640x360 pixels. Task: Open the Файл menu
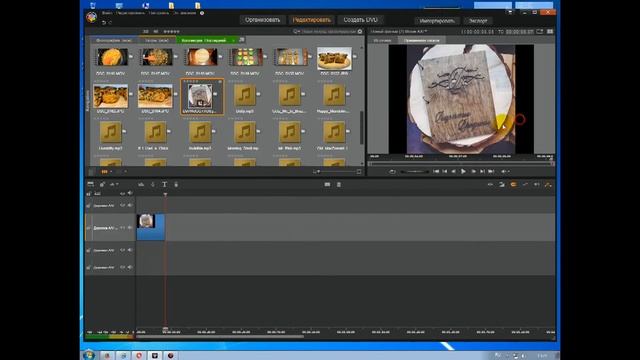(107, 13)
